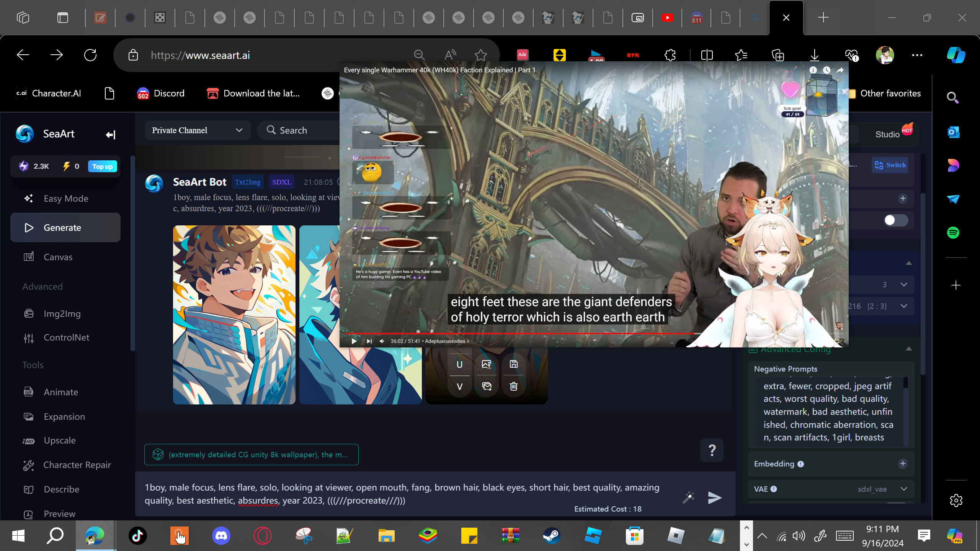Viewport: 980px width, 551px height.
Task: Click the U upscale button on the image
Action: [x=459, y=365]
